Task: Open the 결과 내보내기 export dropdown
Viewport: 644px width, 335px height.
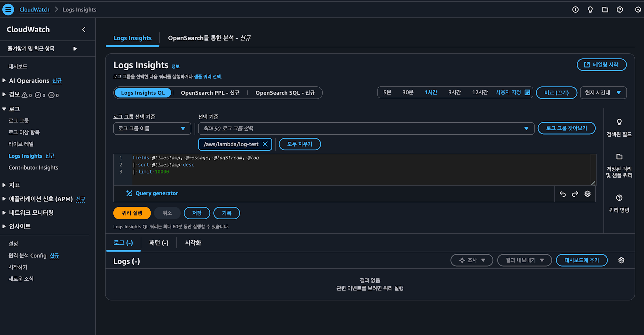Action: tap(525, 260)
